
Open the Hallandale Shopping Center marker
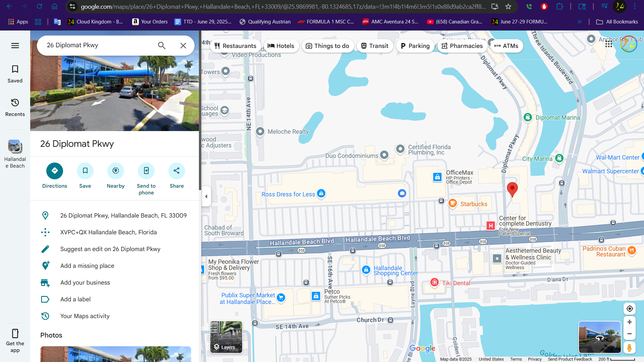[366, 269]
